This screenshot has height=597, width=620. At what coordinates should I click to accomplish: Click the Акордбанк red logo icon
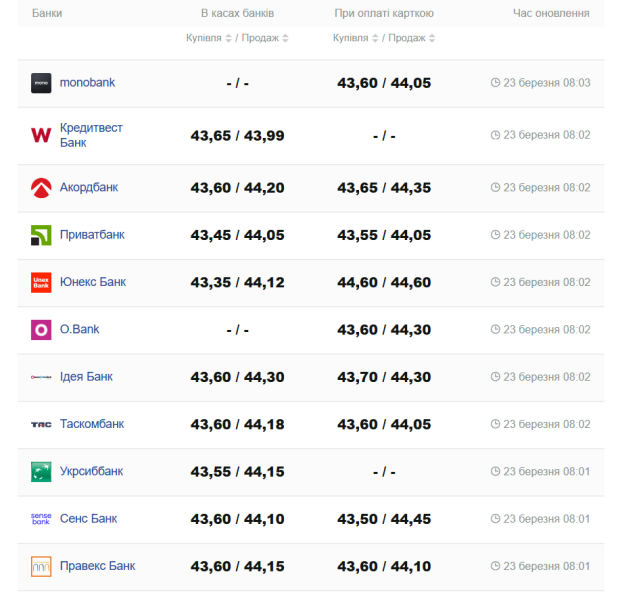point(41,187)
